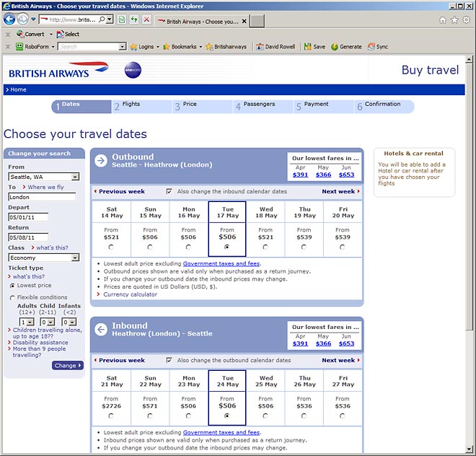Select outbound Wed 18 May fare radio
476x456 pixels.
coord(265,247)
